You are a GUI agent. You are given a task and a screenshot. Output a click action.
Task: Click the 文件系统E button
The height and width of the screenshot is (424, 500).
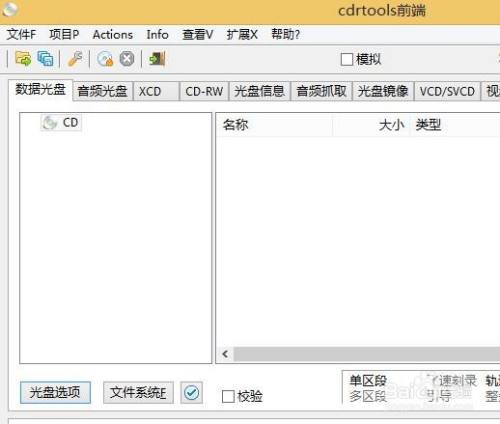[x=138, y=393]
